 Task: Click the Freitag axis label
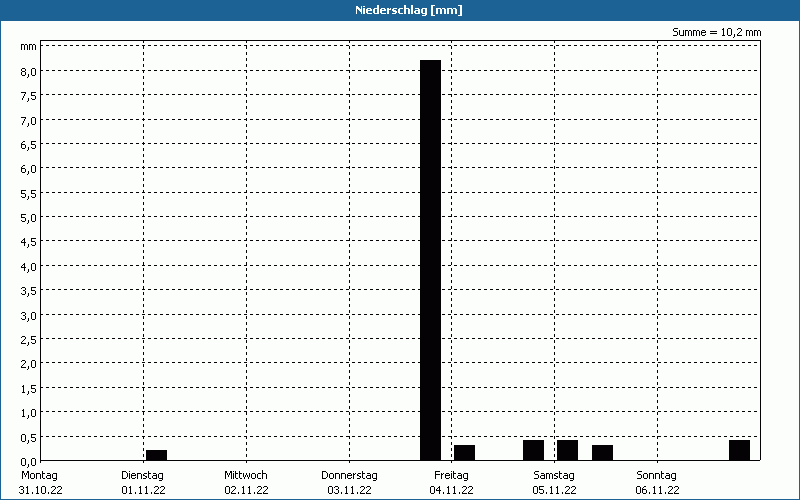(451, 476)
